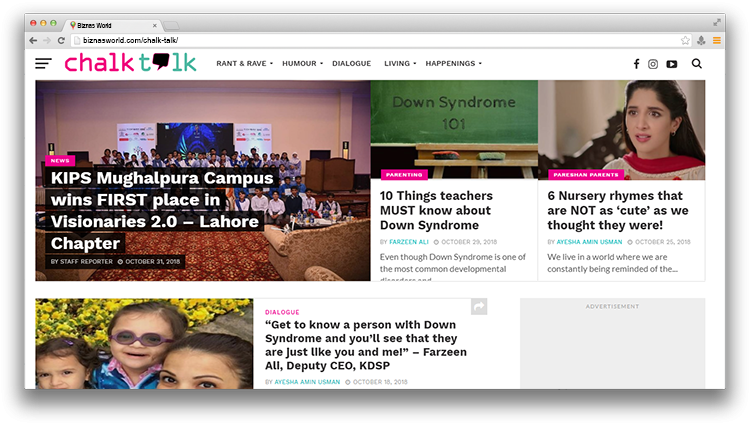Select the Biznas World browser tab
Viewport: 750px width, 425px height.
[113, 25]
